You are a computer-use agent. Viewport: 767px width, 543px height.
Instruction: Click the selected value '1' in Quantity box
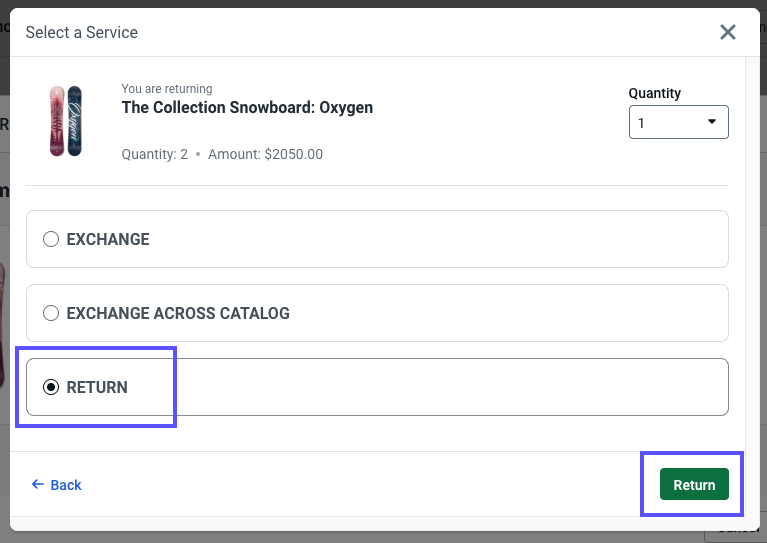coord(642,122)
